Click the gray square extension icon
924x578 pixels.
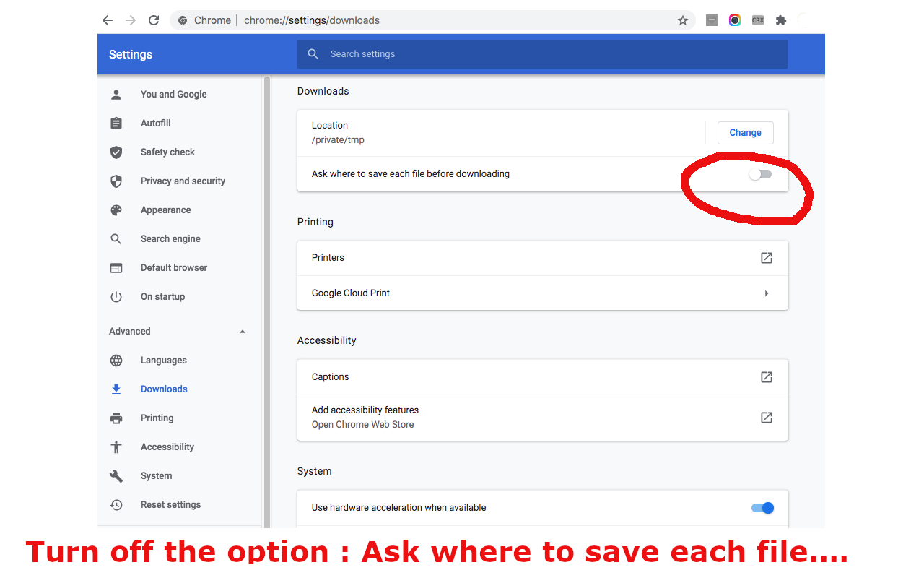point(712,20)
